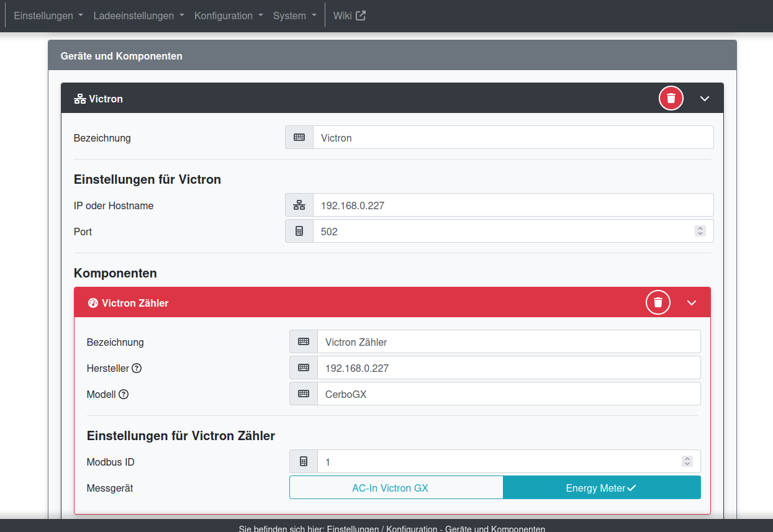Click the Geräte und Komponenten heading
Screen dimensions: 773x532
(x=122, y=56)
